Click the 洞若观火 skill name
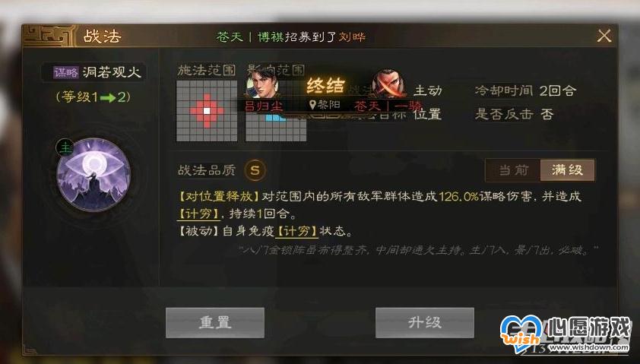This screenshot has width=640, height=364. point(112,72)
